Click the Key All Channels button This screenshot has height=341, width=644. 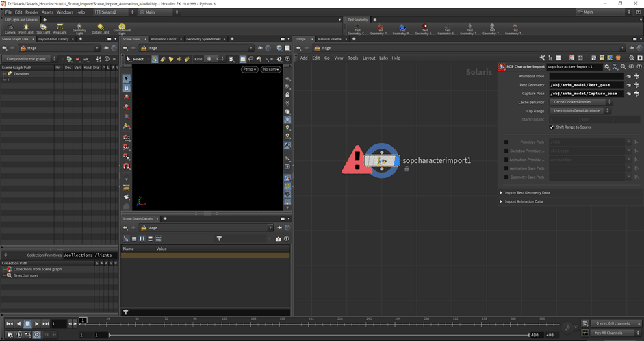point(608,333)
